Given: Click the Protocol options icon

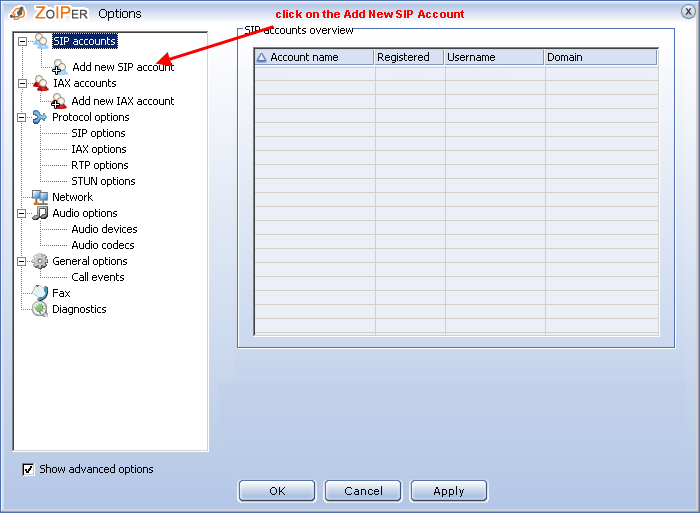Looking at the screenshot, I should 40,117.
